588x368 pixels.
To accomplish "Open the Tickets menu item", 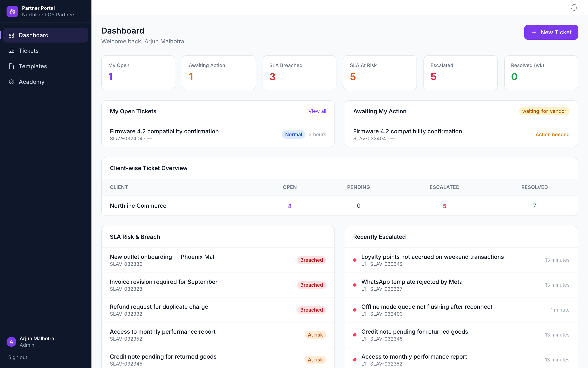I will click(x=46, y=51).
